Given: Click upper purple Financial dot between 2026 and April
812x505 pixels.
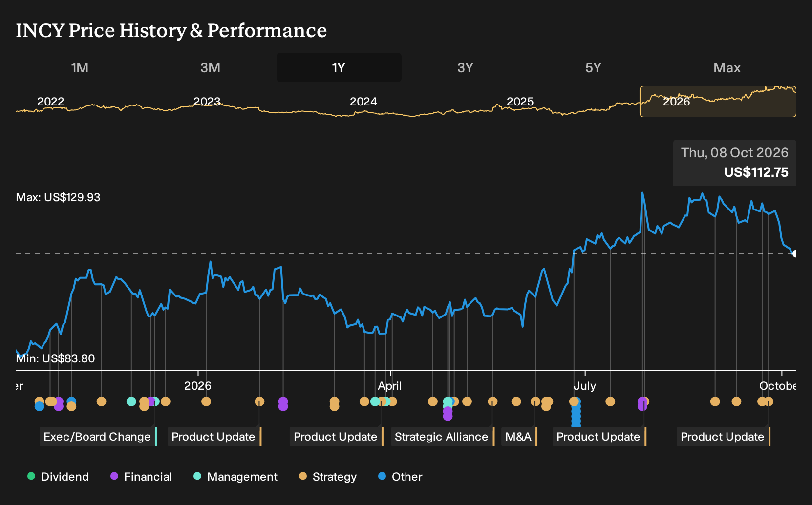Looking at the screenshot, I should [283, 401].
